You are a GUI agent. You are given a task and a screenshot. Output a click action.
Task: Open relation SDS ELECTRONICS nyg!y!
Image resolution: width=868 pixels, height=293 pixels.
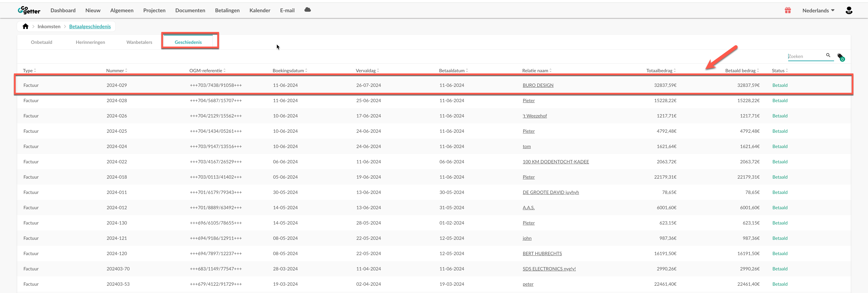pos(549,269)
